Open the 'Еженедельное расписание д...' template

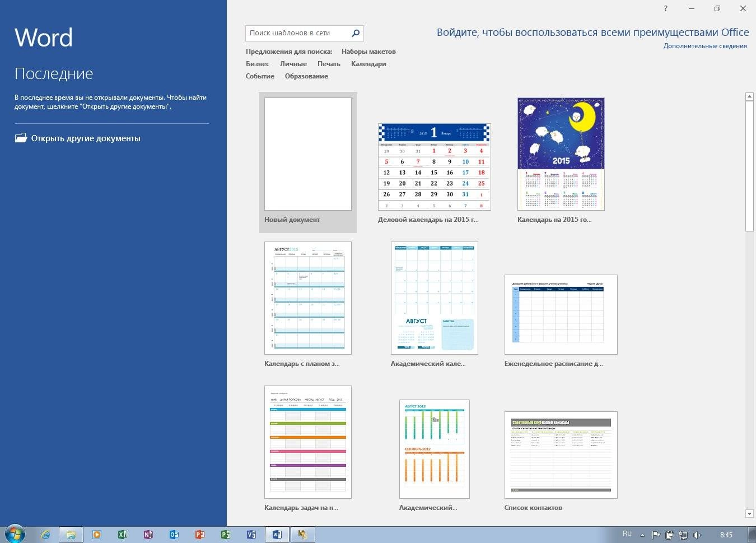click(561, 314)
